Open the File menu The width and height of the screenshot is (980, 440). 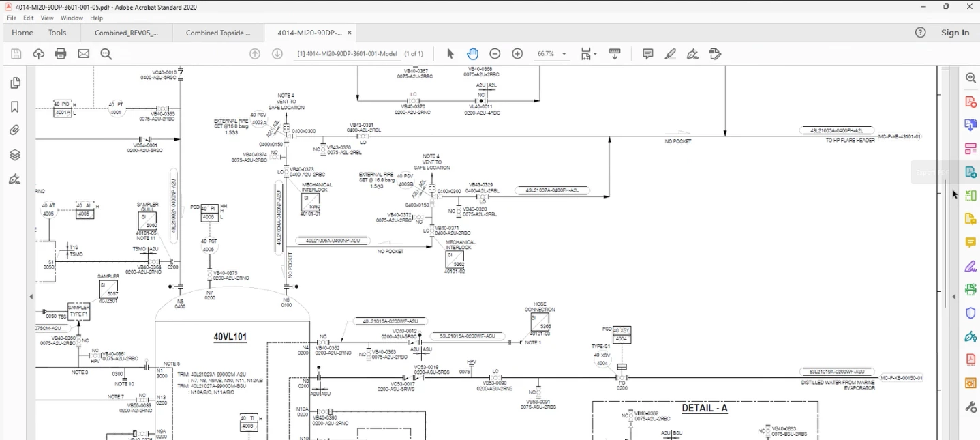[x=12, y=18]
